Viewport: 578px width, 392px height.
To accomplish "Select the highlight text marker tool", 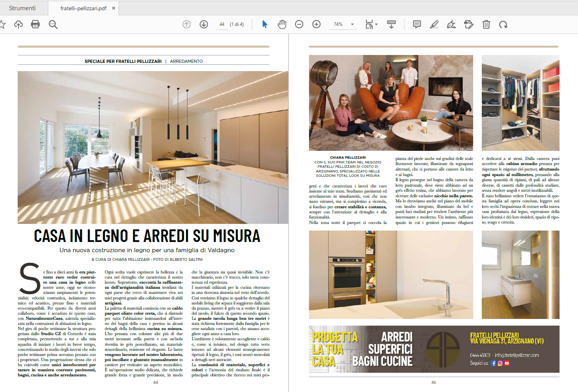I will 434,24.
